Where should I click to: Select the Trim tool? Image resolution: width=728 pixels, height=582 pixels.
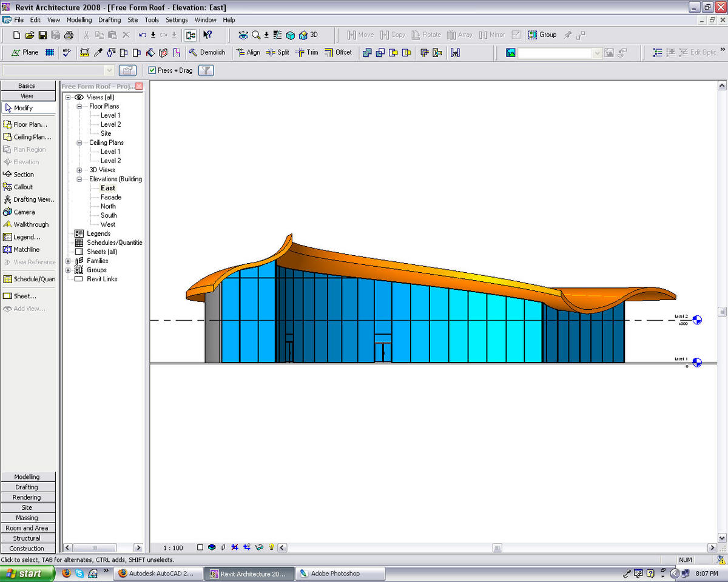[306, 52]
